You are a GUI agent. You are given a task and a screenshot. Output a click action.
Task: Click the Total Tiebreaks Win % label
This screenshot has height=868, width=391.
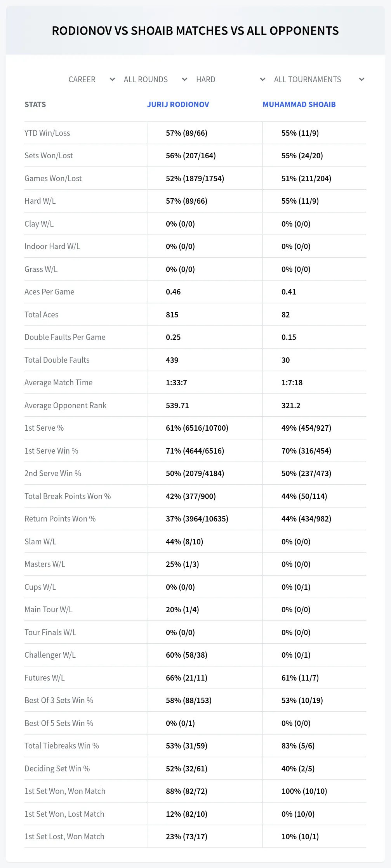tap(62, 746)
